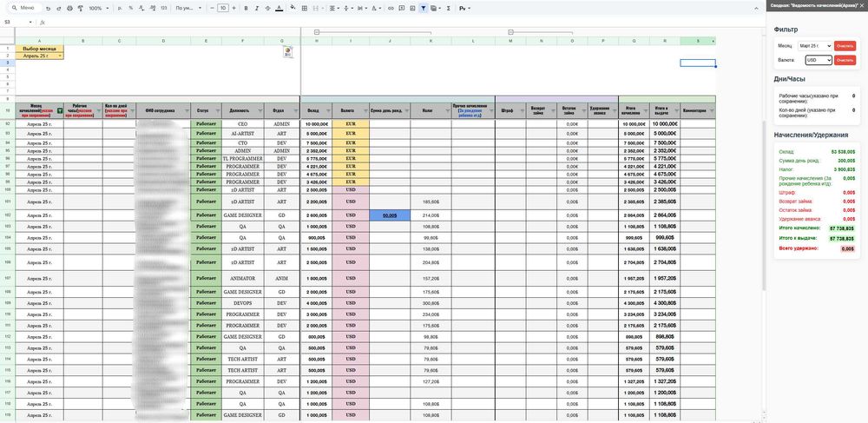Open text wrapping options
This screenshot has height=423, width=868.
click(361, 9)
